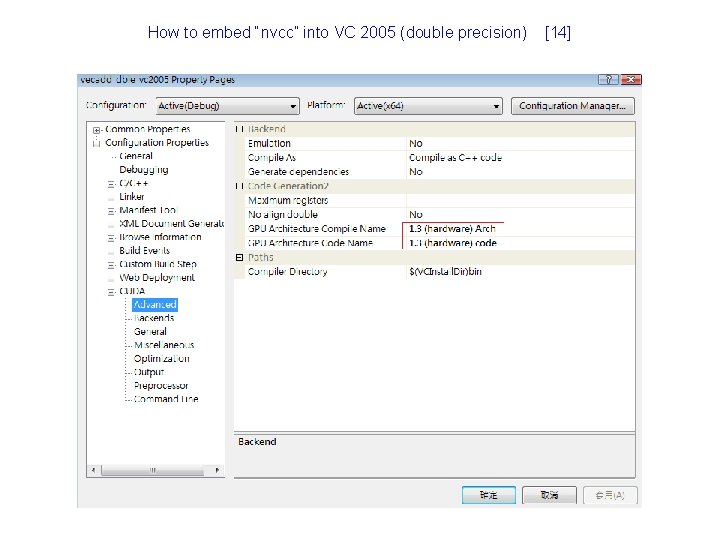The height and width of the screenshot is (540, 720).
Task: Collapse the CUDA tree node
Action: tap(111, 292)
